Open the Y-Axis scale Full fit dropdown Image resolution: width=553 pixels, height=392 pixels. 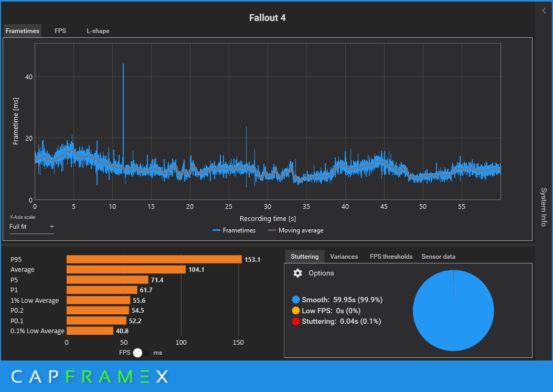(x=31, y=227)
